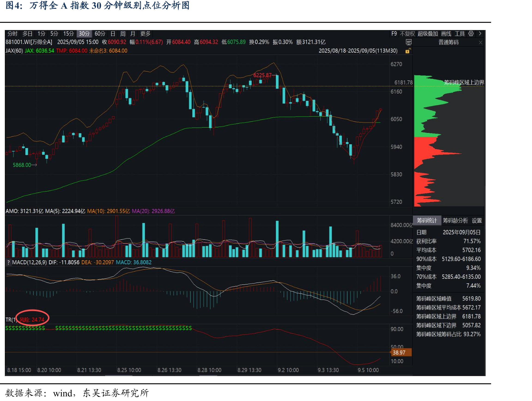
Task: Select the 筹码统计 tab
Action: click(427, 220)
